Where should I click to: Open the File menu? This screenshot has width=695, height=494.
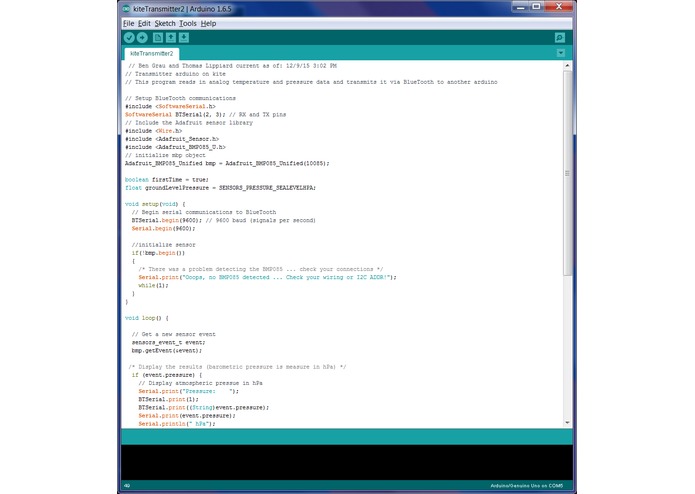pyautogui.click(x=129, y=23)
